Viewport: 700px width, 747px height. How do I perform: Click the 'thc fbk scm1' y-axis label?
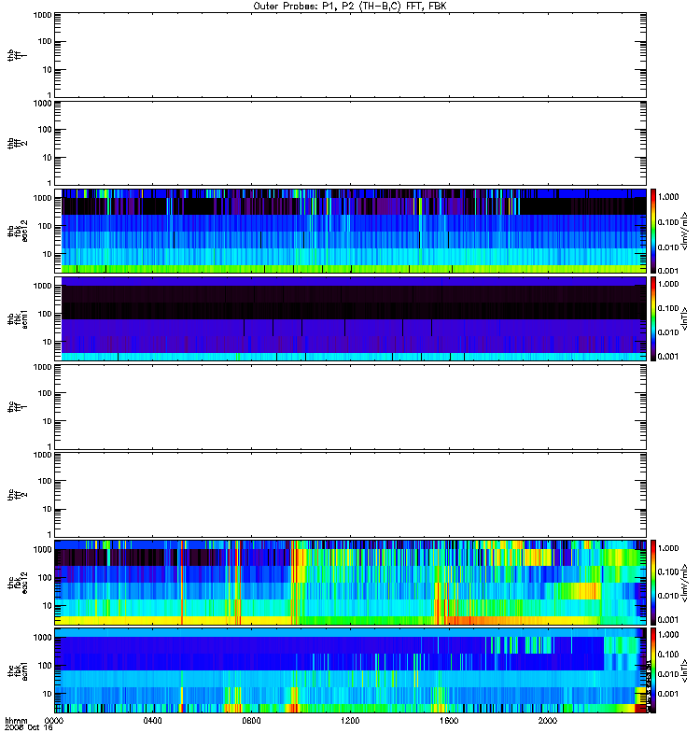point(18,670)
